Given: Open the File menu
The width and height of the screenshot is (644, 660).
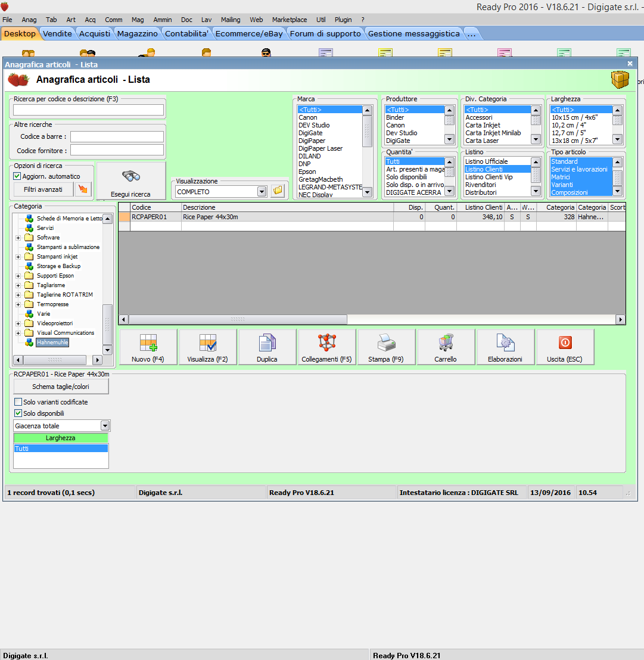Looking at the screenshot, I should [7, 20].
